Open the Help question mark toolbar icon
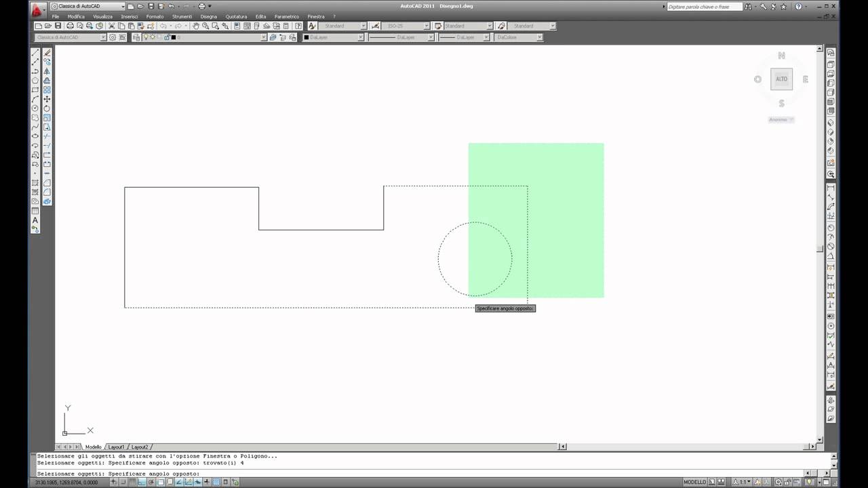868x488 pixels. tap(298, 26)
